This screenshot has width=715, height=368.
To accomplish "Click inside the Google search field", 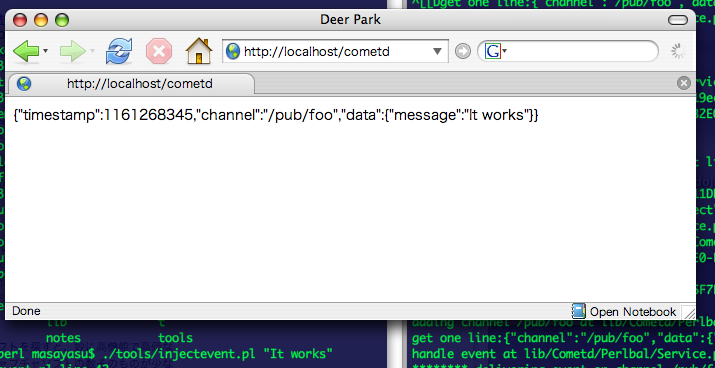I will point(579,51).
